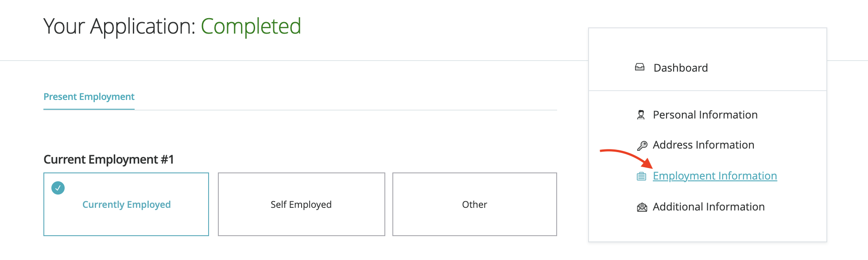Open the Additional Information section
Viewport: 868px width, 260px height.
coord(709,207)
